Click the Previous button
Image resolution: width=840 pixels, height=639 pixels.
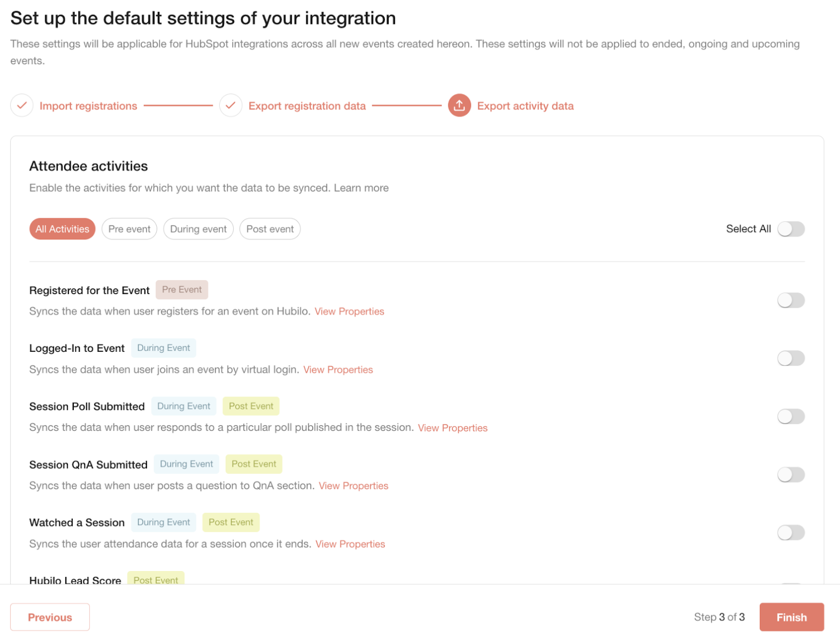pyautogui.click(x=50, y=617)
